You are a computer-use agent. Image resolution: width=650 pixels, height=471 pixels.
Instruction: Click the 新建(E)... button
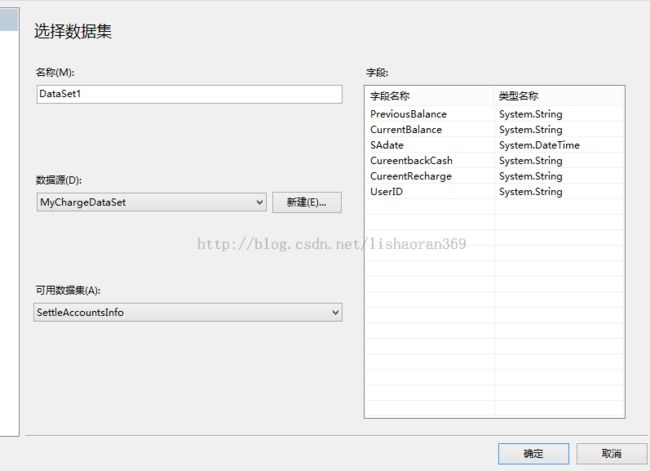click(x=307, y=202)
